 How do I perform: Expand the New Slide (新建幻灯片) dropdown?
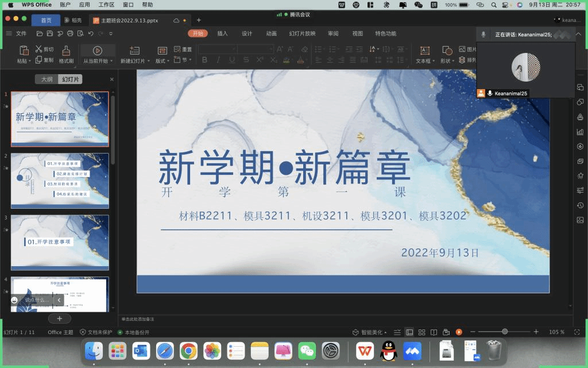pos(149,61)
